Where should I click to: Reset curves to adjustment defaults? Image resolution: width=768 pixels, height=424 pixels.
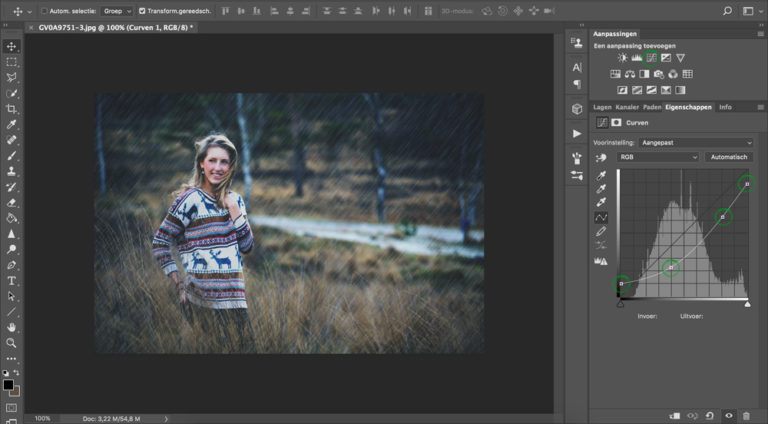tap(710, 416)
